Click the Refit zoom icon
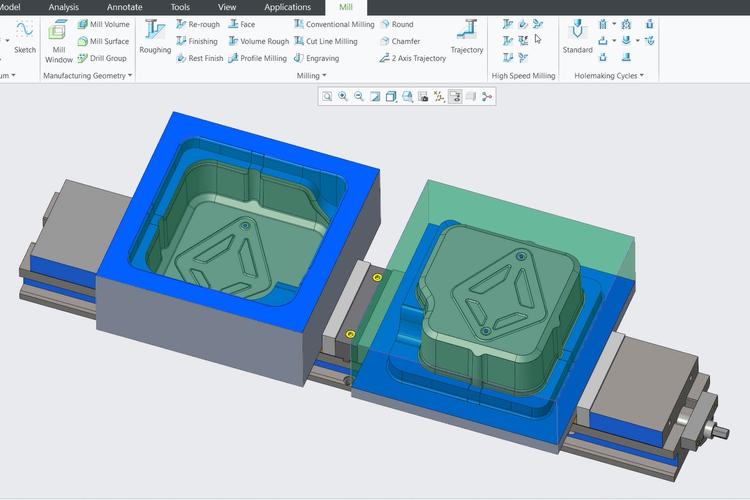The width and height of the screenshot is (750, 500). coord(327,97)
